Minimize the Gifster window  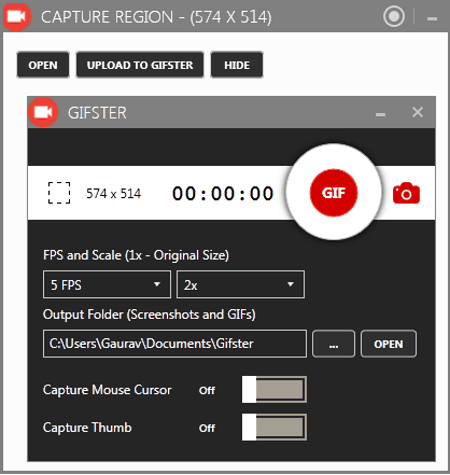click(380, 114)
